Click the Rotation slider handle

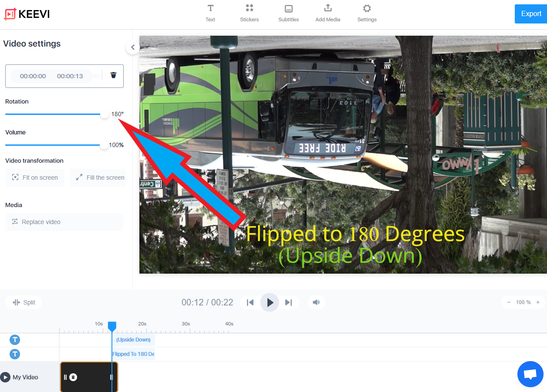pyautogui.click(x=104, y=114)
